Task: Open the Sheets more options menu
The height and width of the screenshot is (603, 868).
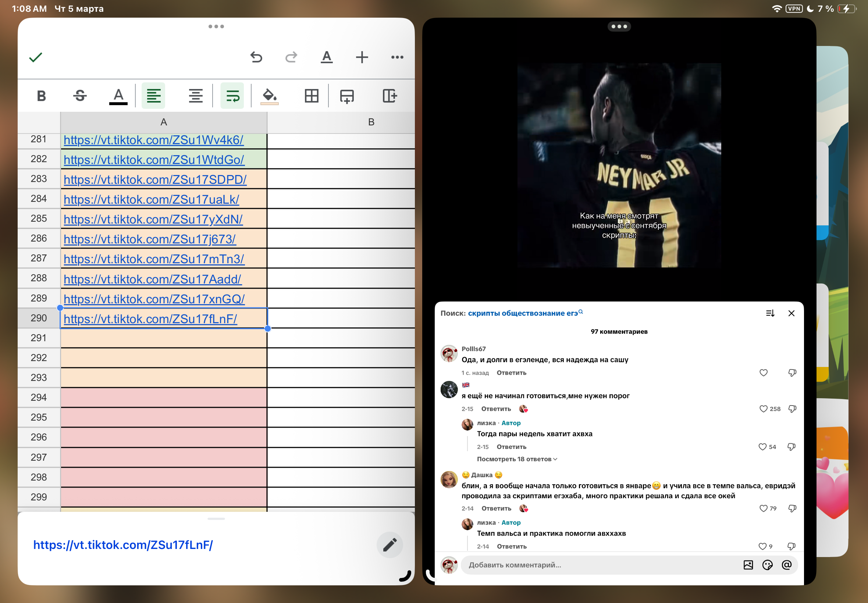Action: point(397,57)
